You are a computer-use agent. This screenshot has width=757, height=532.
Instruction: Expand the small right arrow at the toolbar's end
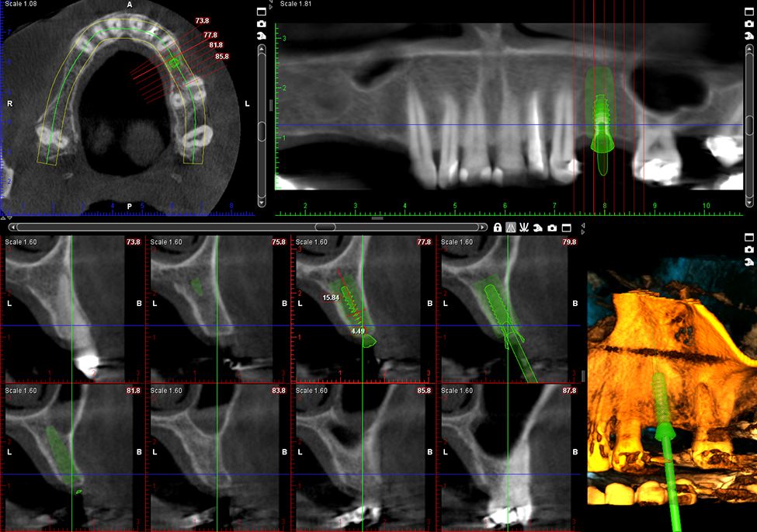[x=585, y=231]
